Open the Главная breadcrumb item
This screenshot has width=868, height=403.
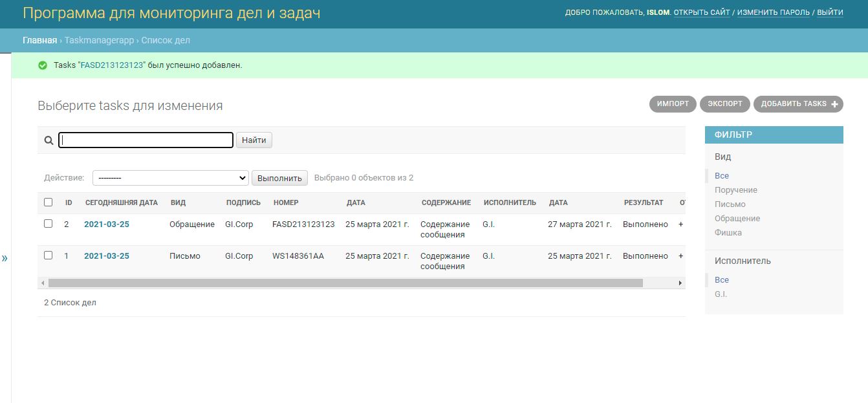[x=39, y=39]
